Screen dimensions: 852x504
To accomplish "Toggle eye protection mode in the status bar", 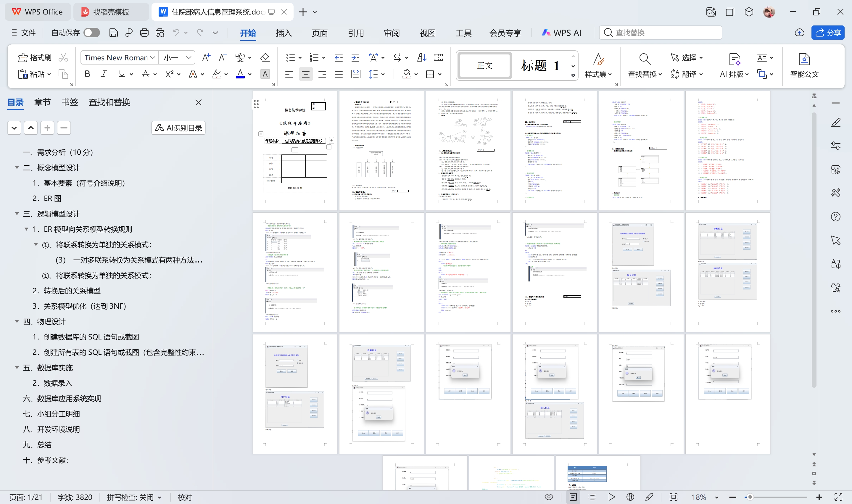I will click(549, 497).
